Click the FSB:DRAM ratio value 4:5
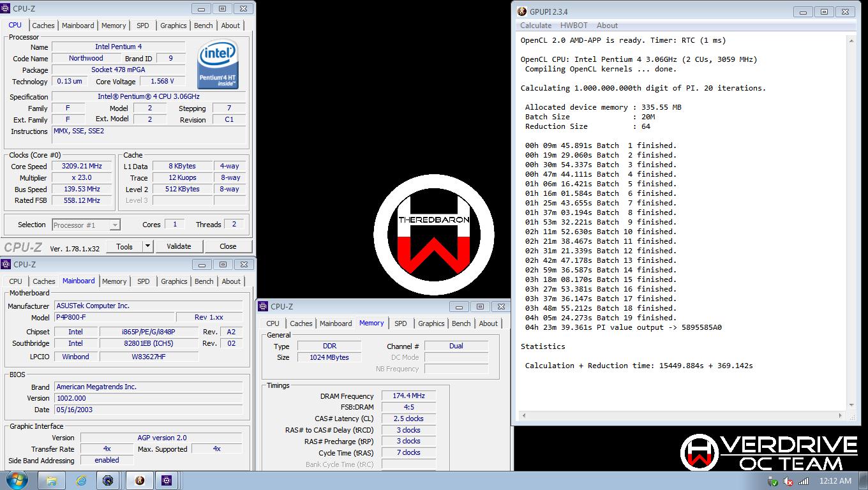 pos(408,407)
